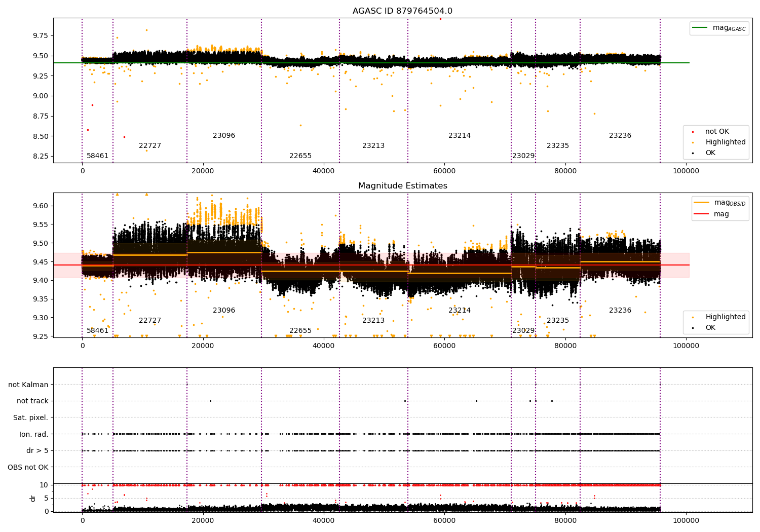Select the "Sat. pixel." row label

pos(30,417)
